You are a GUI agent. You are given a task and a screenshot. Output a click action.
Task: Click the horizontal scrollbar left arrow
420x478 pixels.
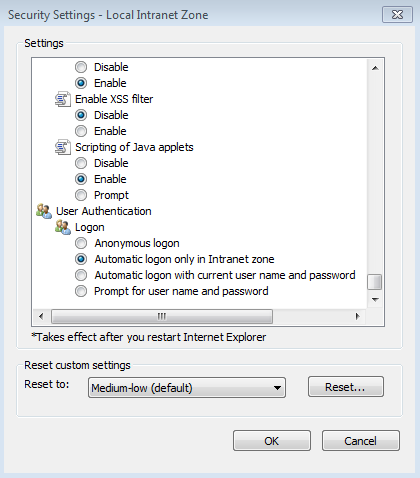pyautogui.click(x=41, y=316)
